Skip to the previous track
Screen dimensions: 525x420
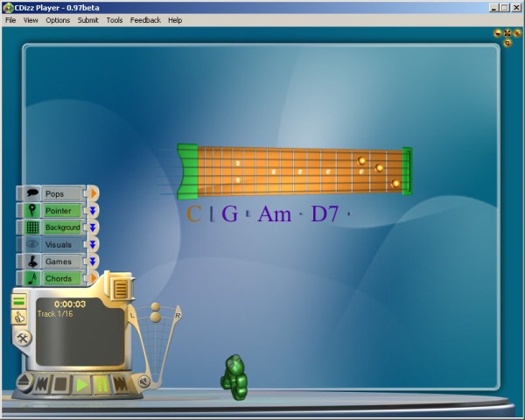(42, 384)
